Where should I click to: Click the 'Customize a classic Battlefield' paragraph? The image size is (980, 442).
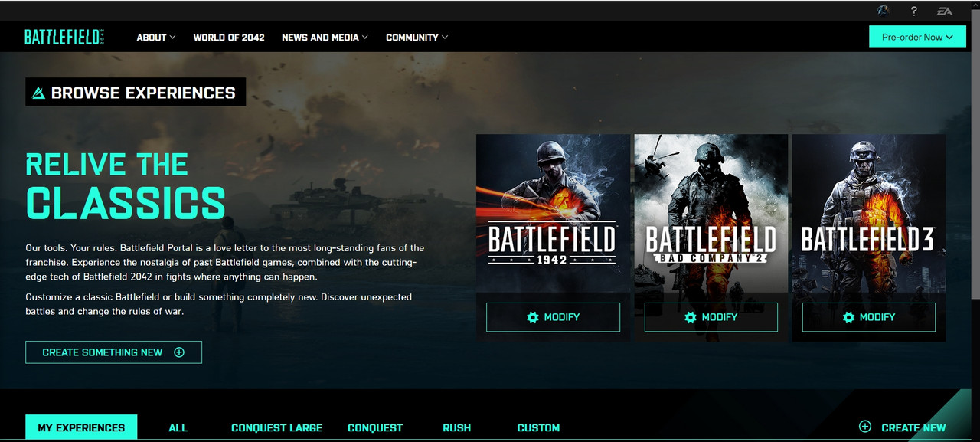(218, 304)
